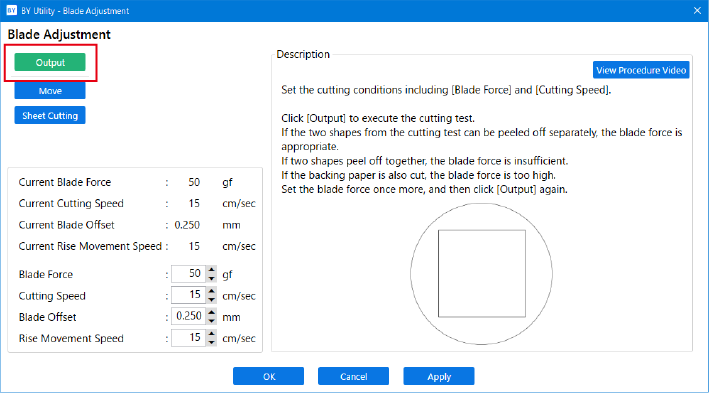Click the Sheet Cutting button

(50, 115)
